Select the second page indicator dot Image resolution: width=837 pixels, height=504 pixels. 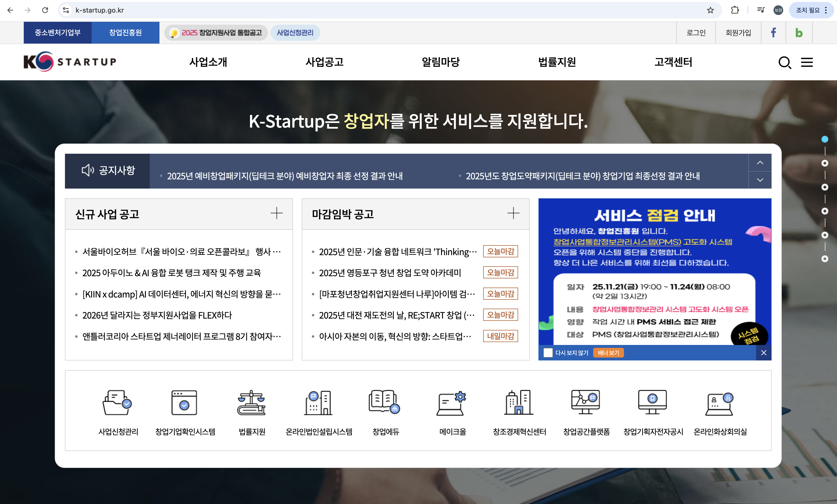pyautogui.click(x=824, y=163)
